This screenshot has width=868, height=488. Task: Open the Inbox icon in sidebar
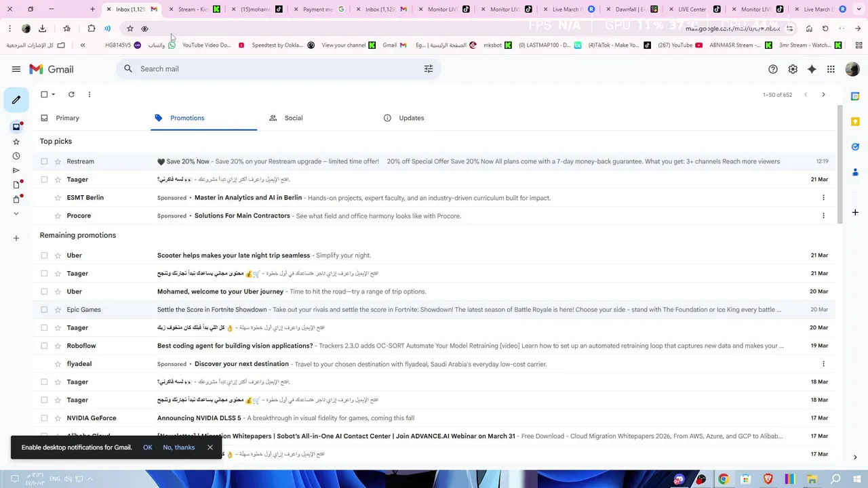pyautogui.click(x=16, y=127)
